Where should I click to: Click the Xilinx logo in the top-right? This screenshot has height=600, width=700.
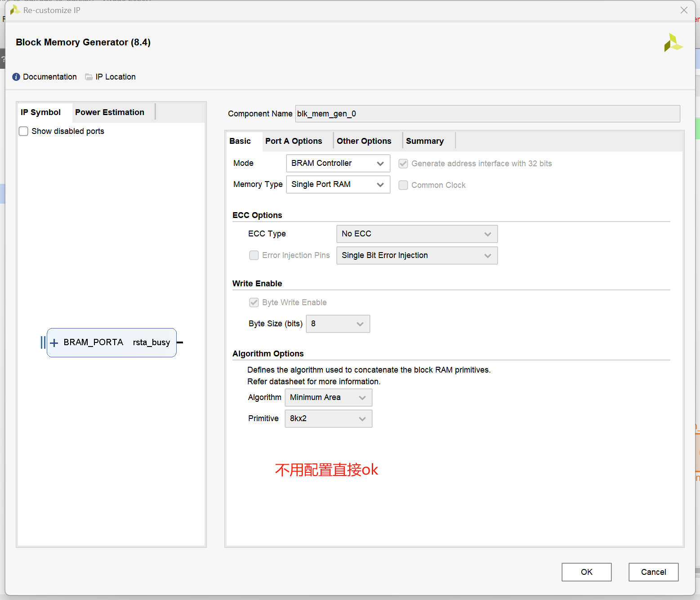[673, 43]
